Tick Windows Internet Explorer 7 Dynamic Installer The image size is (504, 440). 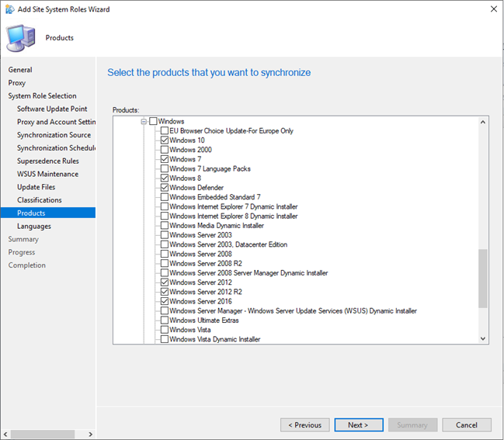point(165,206)
